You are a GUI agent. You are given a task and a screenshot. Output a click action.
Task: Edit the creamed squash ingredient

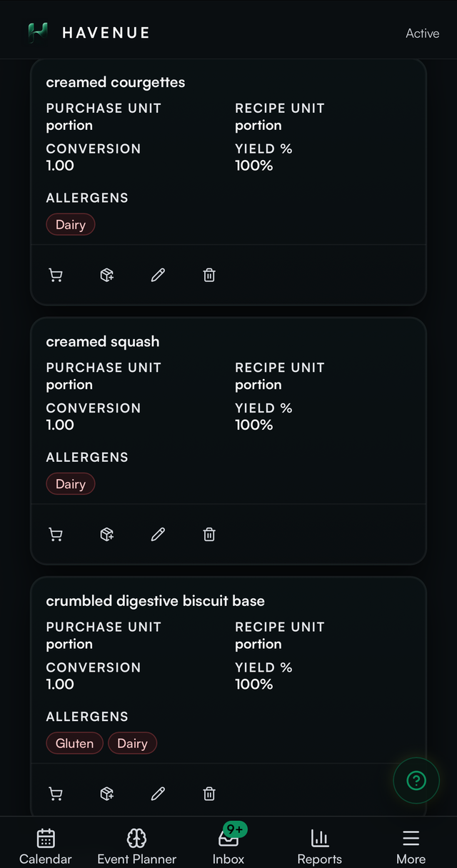coord(158,534)
